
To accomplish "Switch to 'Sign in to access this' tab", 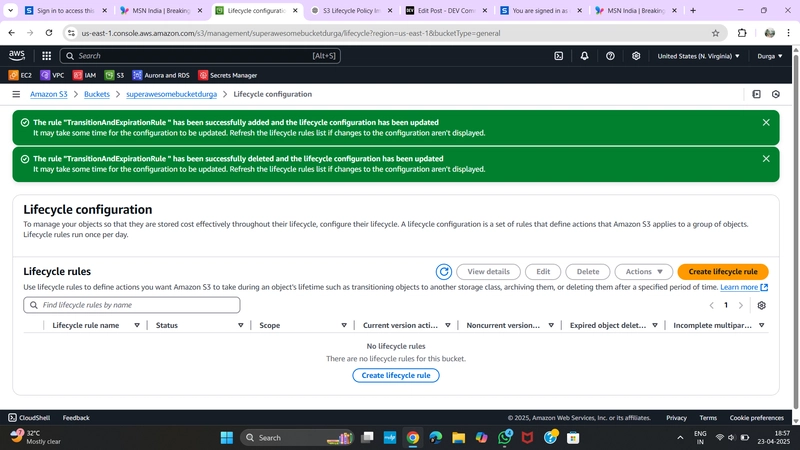I will (66, 10).
